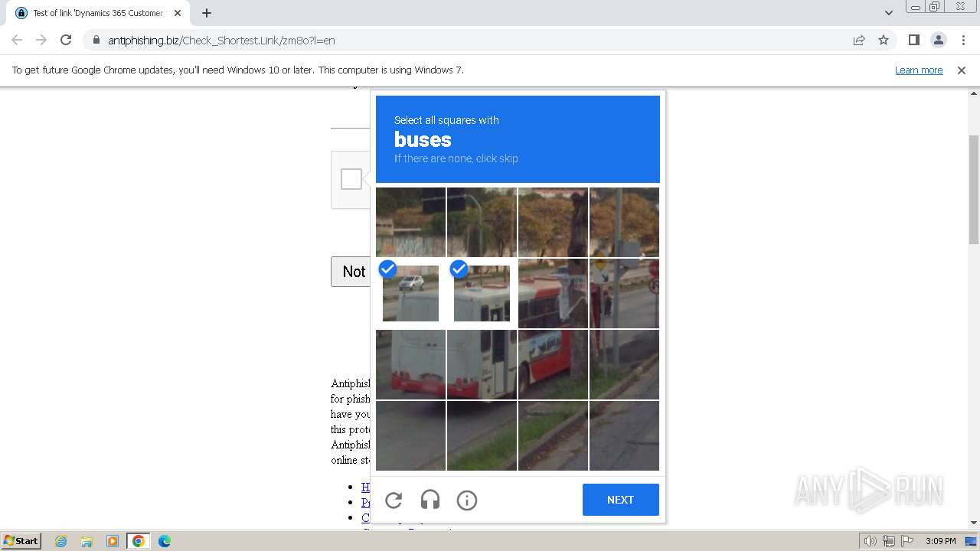The height and width of the screenshot is (551, 980).
Task: Open network status tray icon
Action: tap(889, 541)
